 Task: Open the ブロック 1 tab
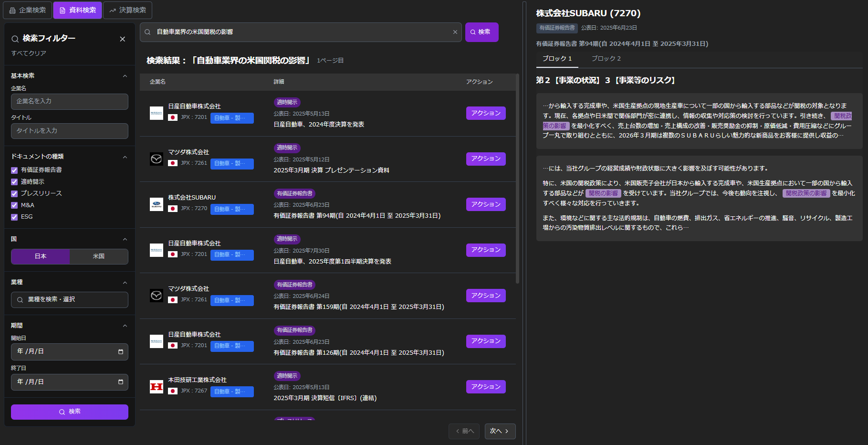[557, 59]
